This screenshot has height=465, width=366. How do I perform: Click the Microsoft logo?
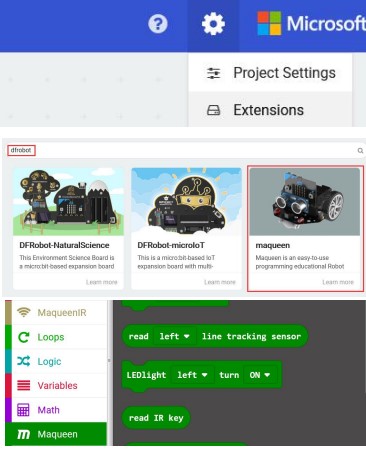pos(269,23)
